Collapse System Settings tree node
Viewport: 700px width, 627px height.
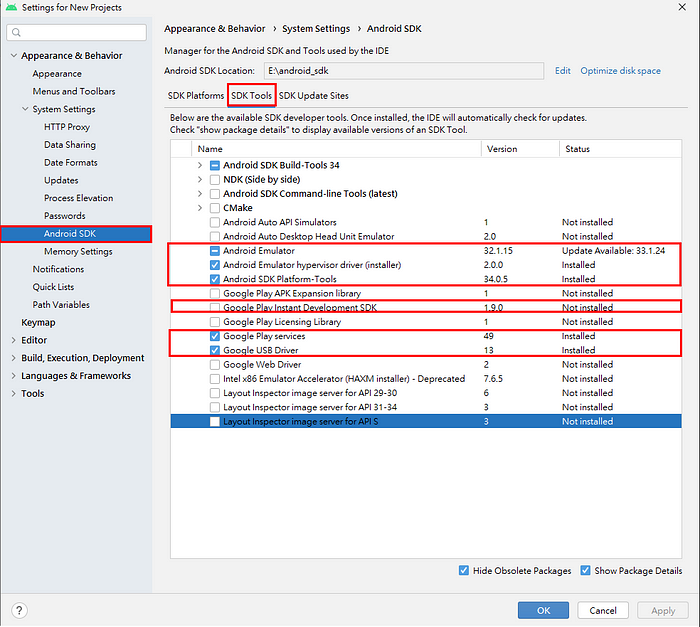(x=25, y=109)
